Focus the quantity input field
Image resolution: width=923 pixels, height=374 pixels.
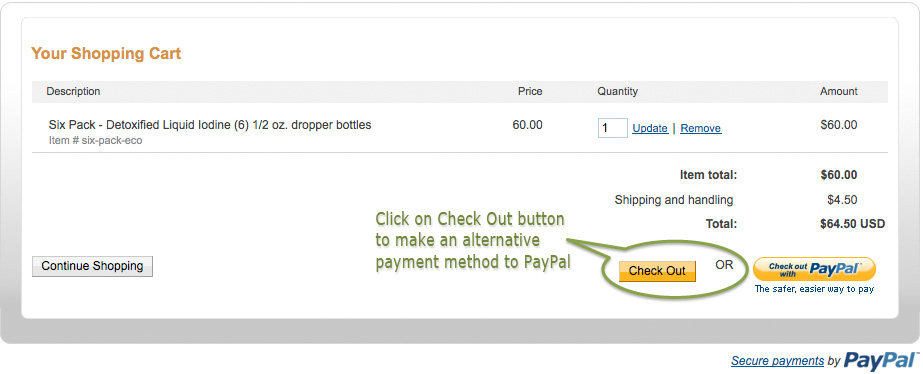pyautogui.click(x=612, y=128)
